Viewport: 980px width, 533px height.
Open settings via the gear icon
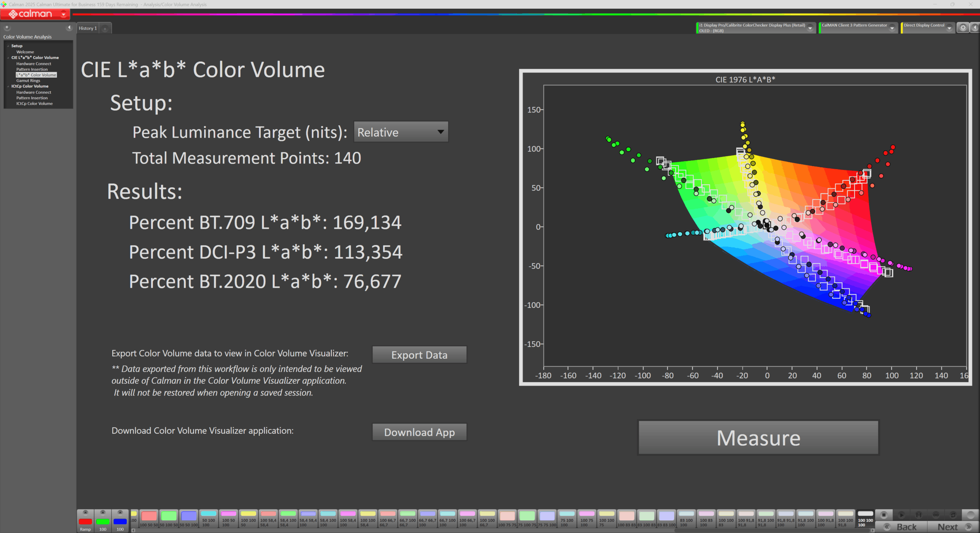[963, 28]
